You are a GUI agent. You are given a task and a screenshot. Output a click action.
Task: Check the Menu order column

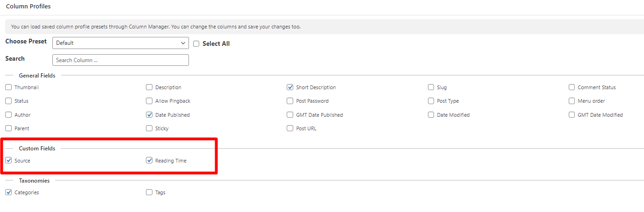pos(572,101)
